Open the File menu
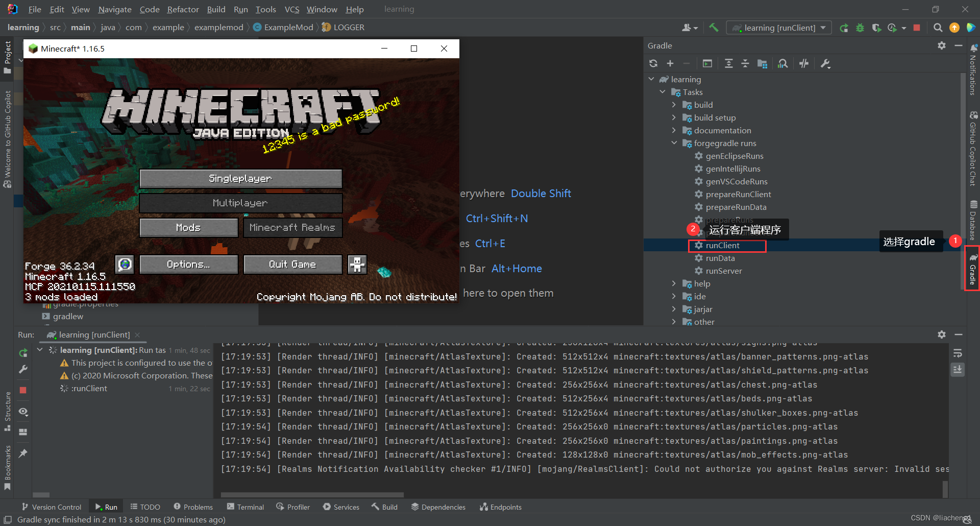The width and height of the screenshot is (980, 526). (x=35, y=9)
